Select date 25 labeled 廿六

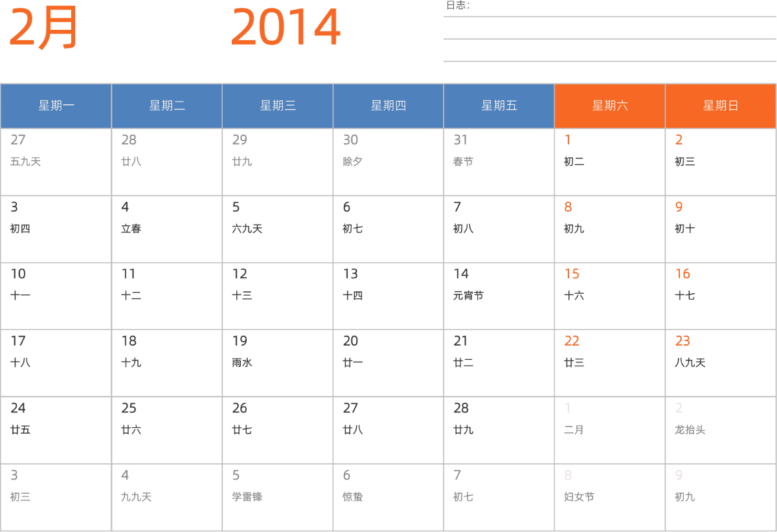pos(167,430)
